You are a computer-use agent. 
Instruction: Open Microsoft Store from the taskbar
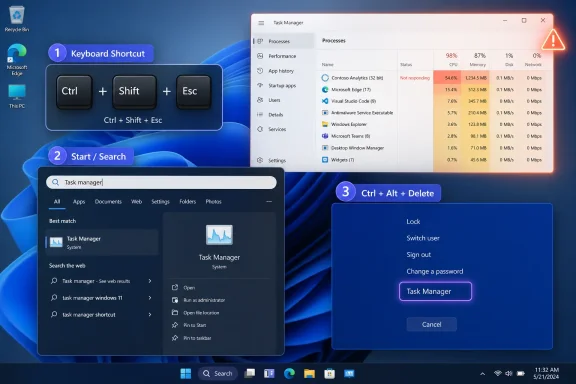click(x=330, y=374)
